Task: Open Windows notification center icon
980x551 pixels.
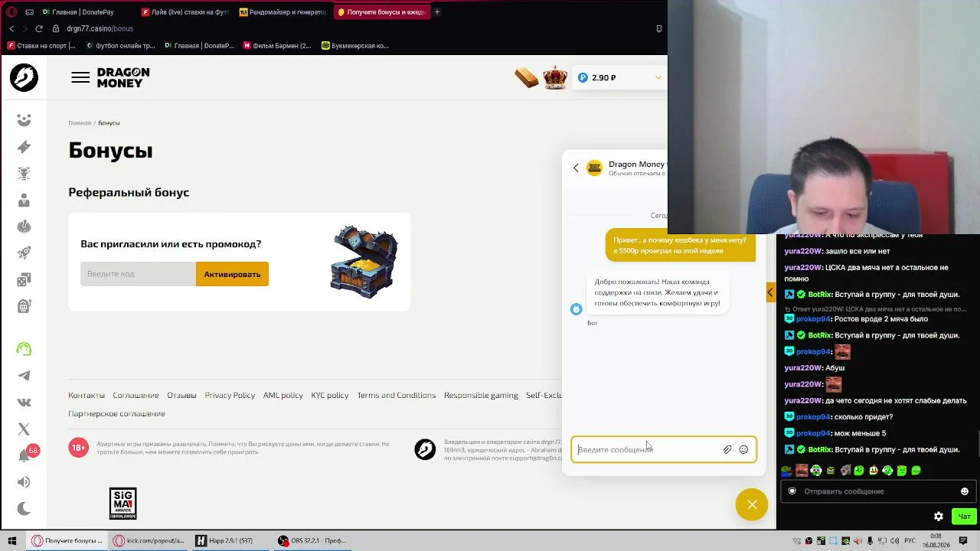Action: tap(965, 541)
